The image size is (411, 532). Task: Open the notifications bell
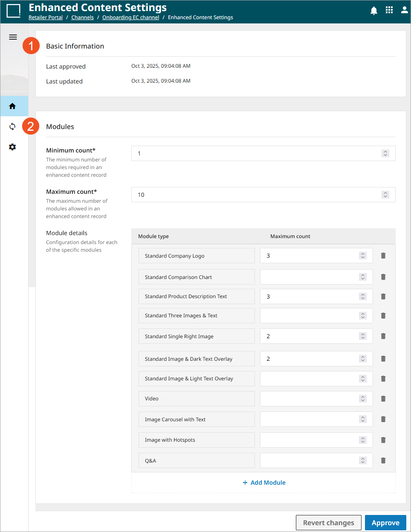coord(374,11)
